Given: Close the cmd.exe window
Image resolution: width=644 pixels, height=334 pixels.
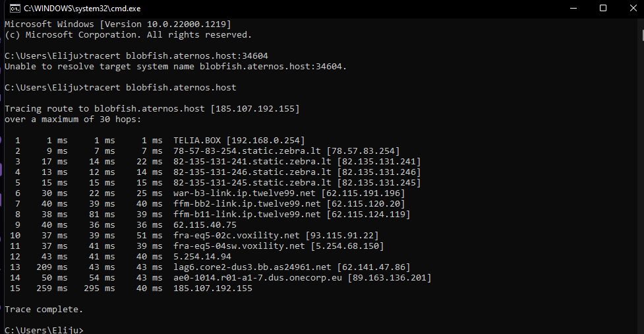Looking at the screenshot, I should point(633,8).
